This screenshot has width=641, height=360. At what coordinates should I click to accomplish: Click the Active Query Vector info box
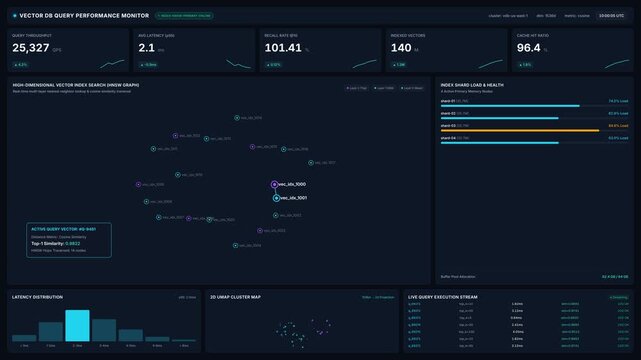69,240
